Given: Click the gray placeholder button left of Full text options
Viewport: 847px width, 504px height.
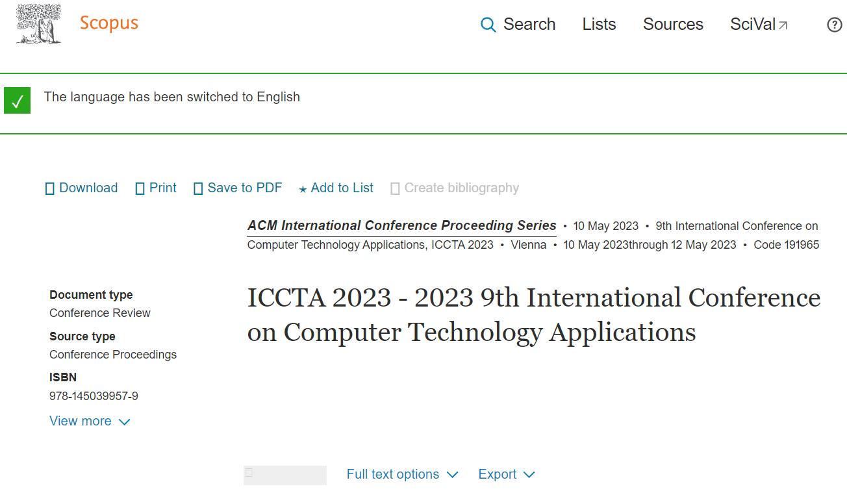Looking at the screenshot, I should tap(285, 475).
